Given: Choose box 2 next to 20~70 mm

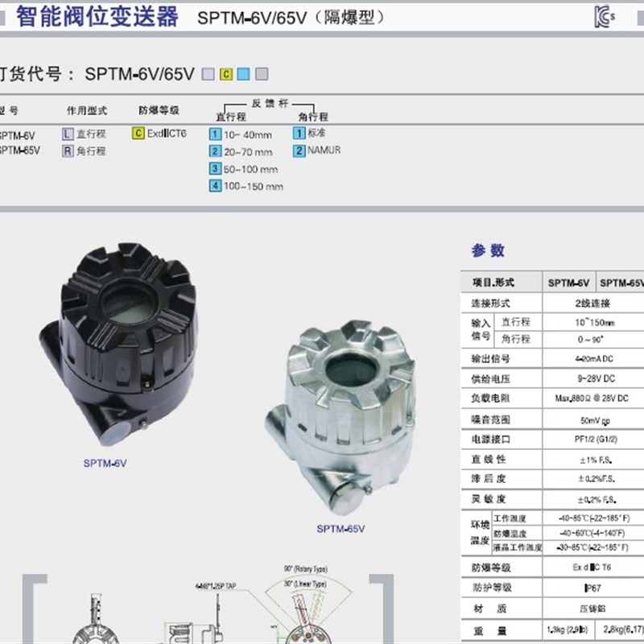Looking at the screenshot, I should click(215, 151).
